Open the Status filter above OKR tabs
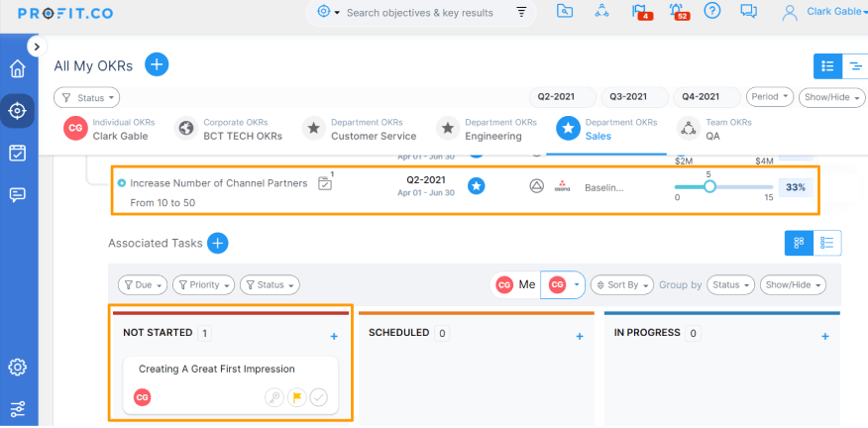Screen dimensions: 868x428 pyautogui.click(x=87, y=98)
